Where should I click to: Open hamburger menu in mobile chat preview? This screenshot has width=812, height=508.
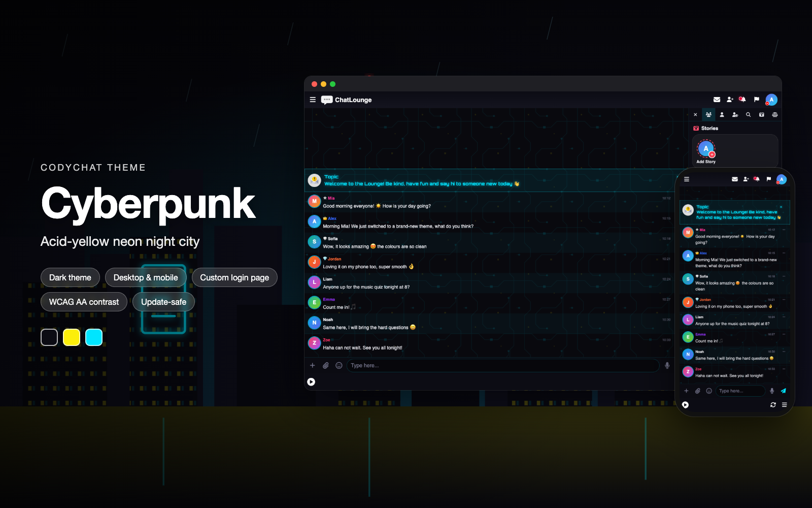tap(686, 179)
